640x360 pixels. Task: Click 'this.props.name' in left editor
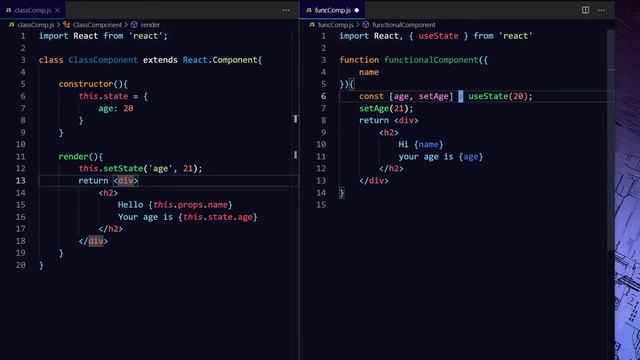tap(190, 204)
